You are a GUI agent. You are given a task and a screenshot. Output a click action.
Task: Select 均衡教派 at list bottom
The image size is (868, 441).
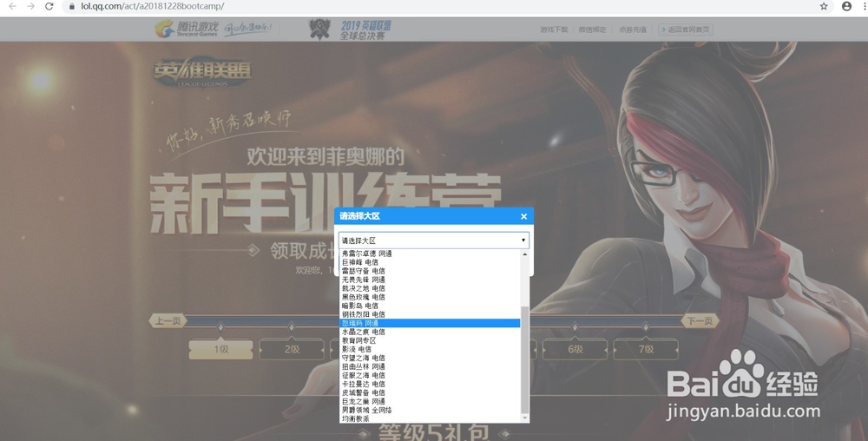click(430, 419)
